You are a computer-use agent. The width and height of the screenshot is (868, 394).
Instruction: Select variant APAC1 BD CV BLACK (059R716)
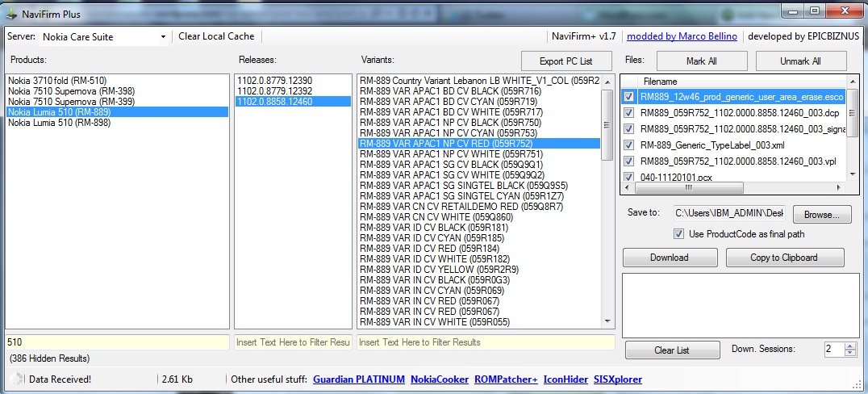point(479,91)
